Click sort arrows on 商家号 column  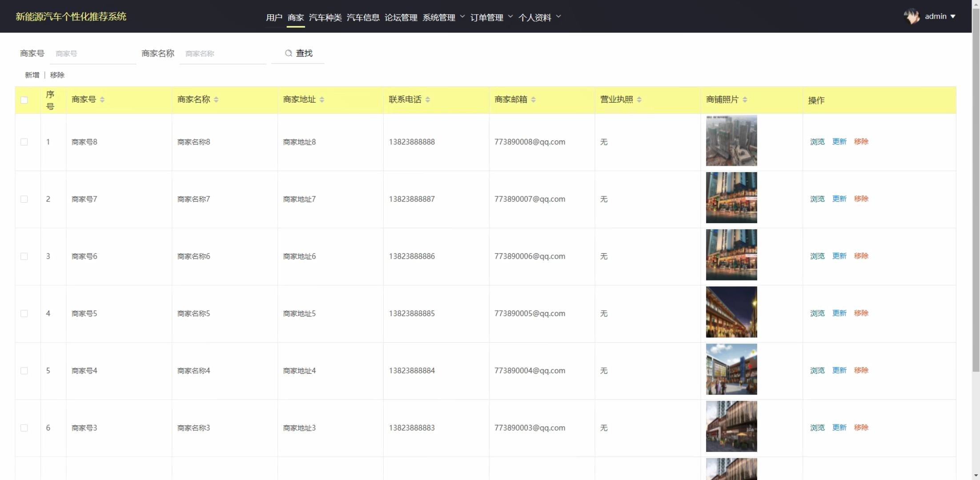pyautogui.click(x=102, y=100)
